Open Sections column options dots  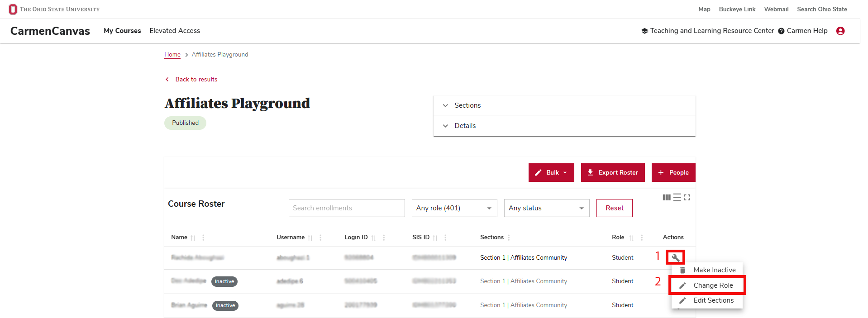(509, 237)
